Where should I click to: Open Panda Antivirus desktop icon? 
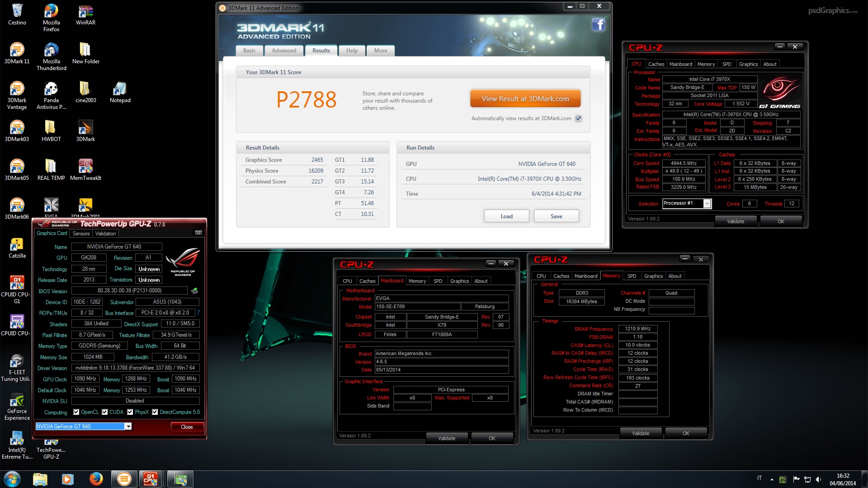point(51,95)
